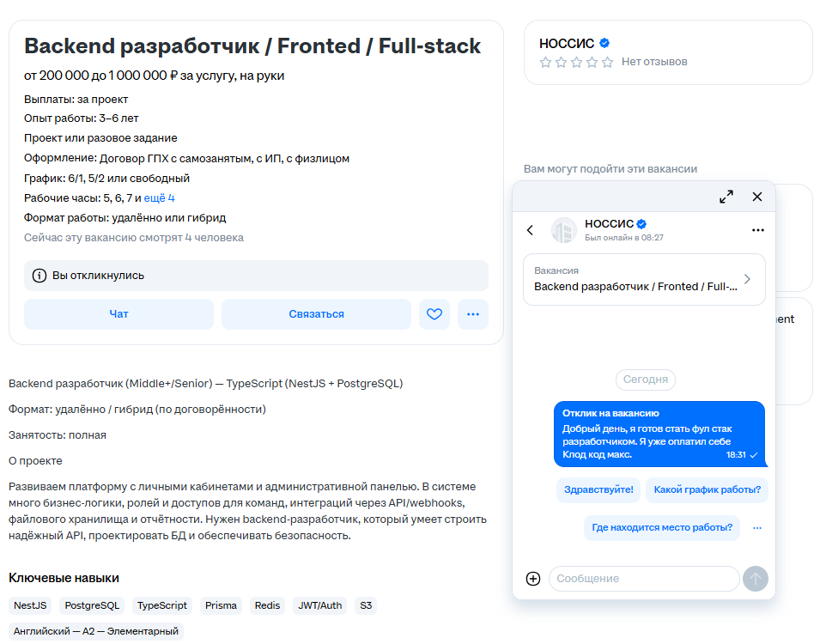Click the attachment plus icon in chat
826x644 pixels.
tap(533, 579)
